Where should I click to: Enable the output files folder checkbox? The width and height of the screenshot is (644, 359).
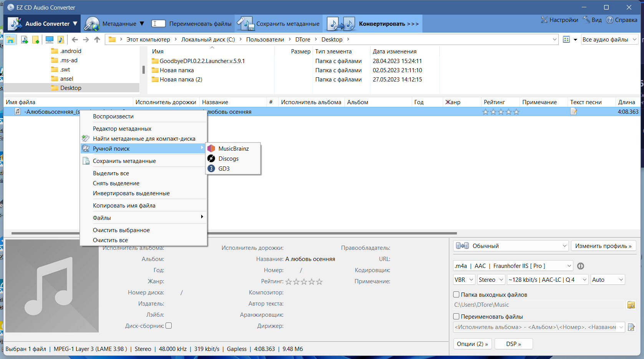(456, 295)
